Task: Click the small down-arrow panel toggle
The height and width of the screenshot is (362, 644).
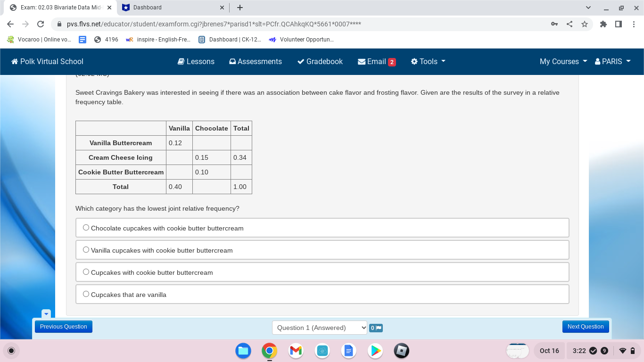Action: [46, 313]
